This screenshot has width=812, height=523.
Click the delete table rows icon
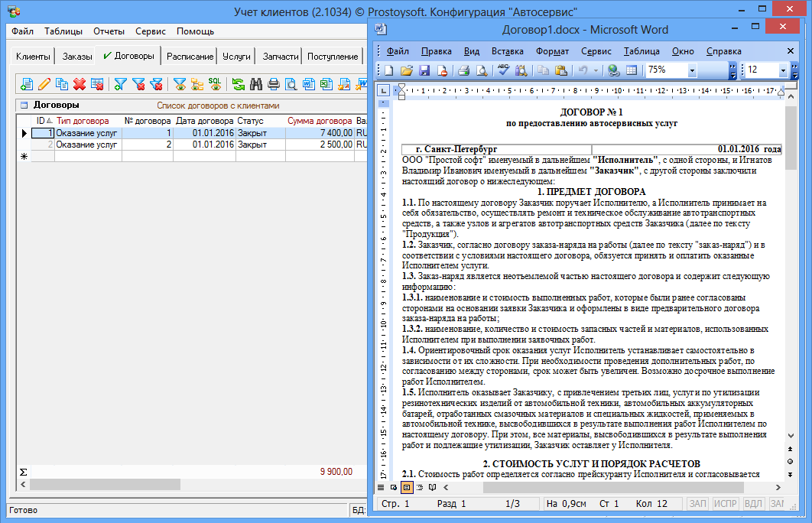click(x=97, y=84)
